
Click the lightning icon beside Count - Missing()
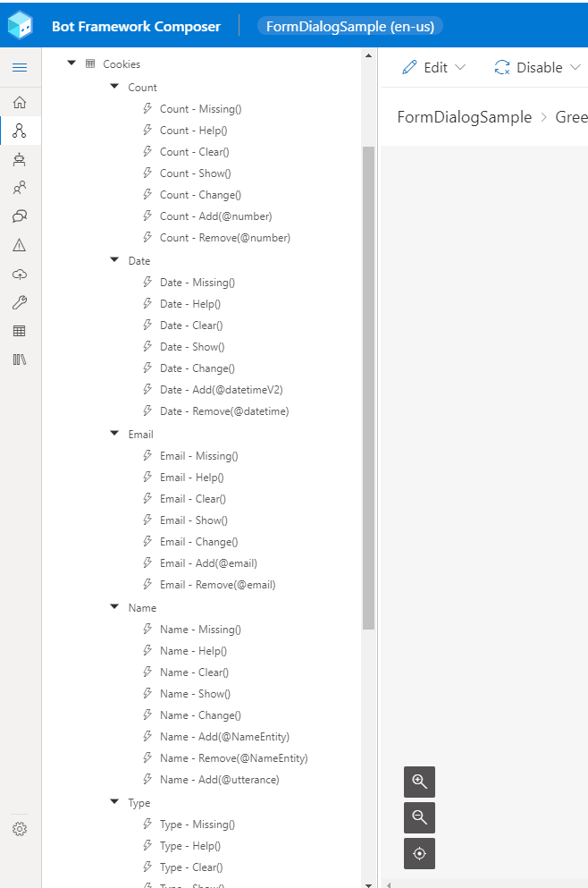pyautogui.click(x=147, y=108)
